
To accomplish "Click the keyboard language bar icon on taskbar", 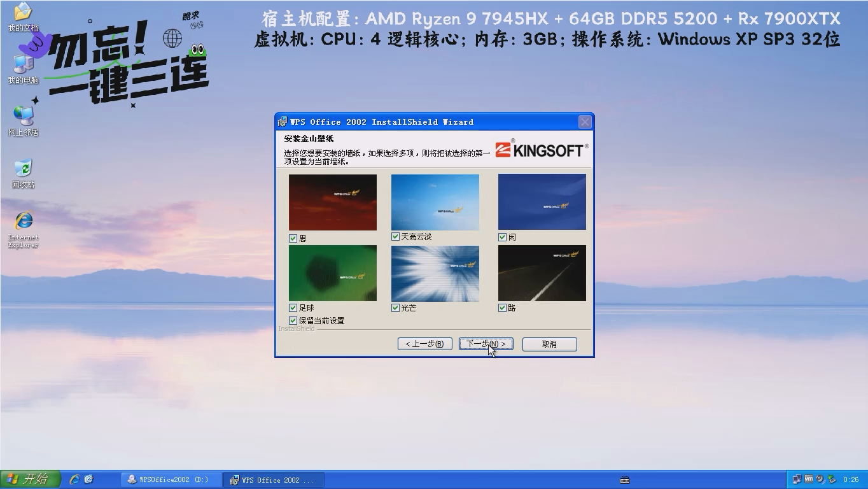I will 624,480.
